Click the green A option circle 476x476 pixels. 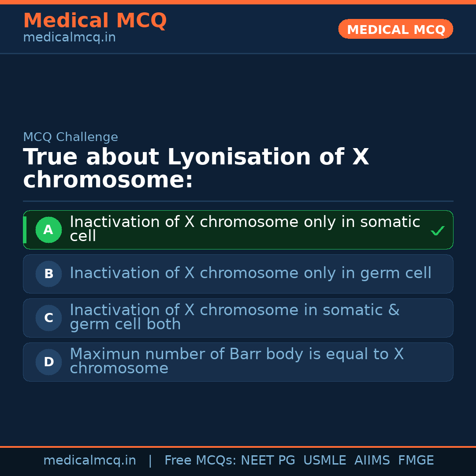coord(48,230)
